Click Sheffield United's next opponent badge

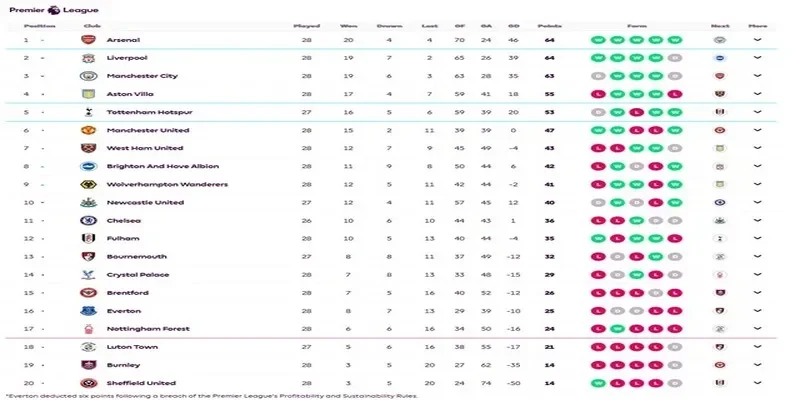718,382
